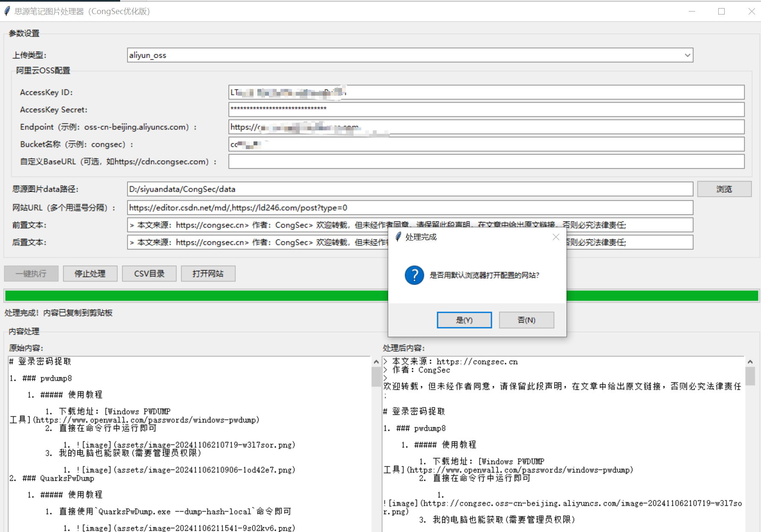Image resolution: width=761 pixels, height=532 pixels.
Task: Click into the Endpoint input field
Action: tap(487, 127)
